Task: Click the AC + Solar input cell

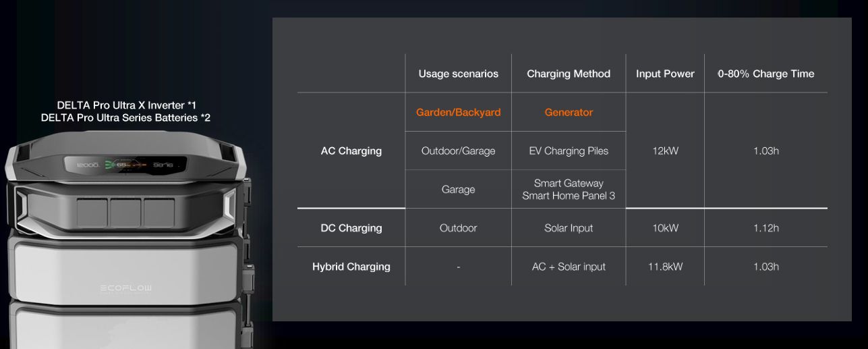Action: point(569,267)
